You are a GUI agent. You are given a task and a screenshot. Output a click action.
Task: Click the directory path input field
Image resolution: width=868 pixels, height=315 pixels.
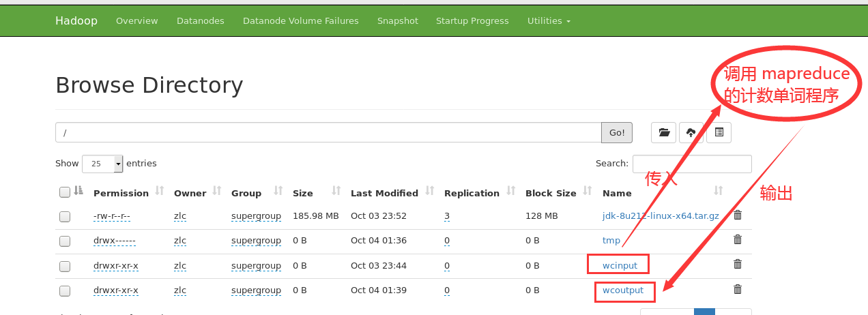point(328,132)
